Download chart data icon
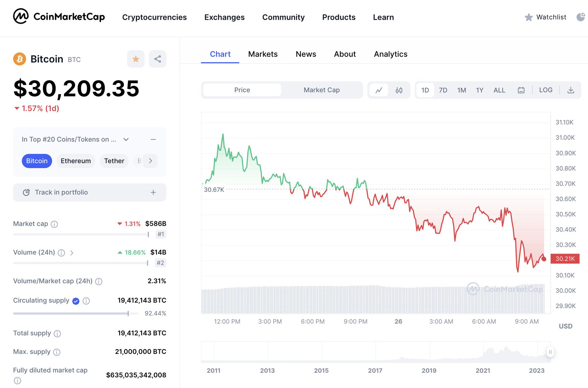 tap(571, 90)
